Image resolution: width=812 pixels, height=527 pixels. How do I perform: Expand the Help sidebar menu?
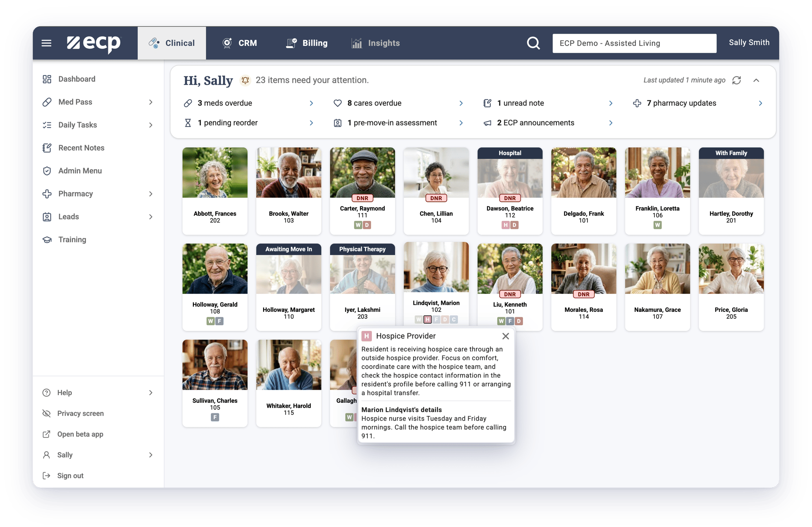pyautogui.click(x=98, y=393)
